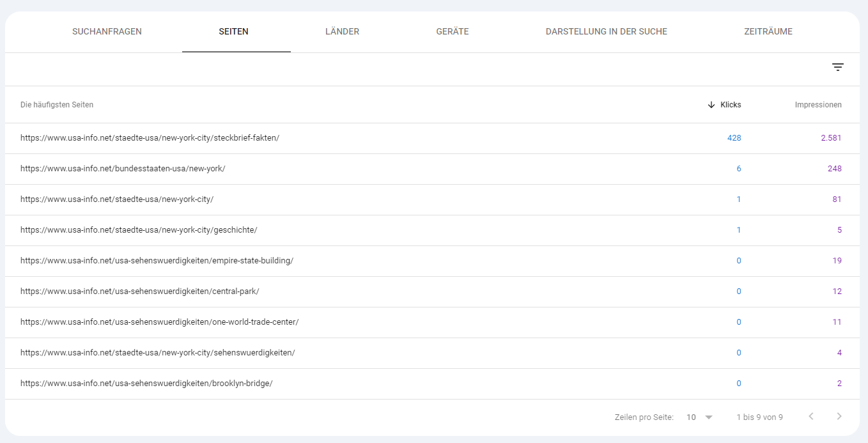Select the Seiten tab

[233, 32]
